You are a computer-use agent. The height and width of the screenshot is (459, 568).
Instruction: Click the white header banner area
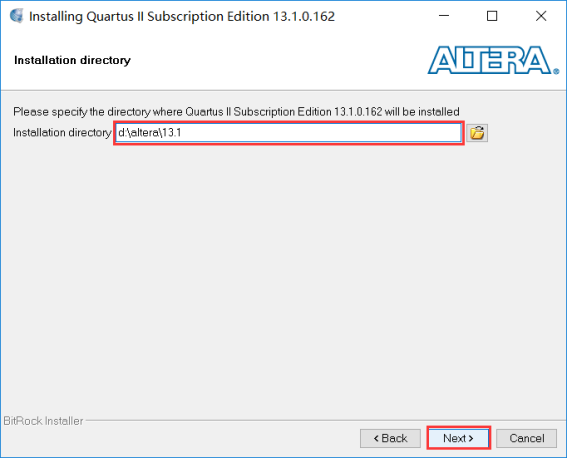tap(254, 62)
